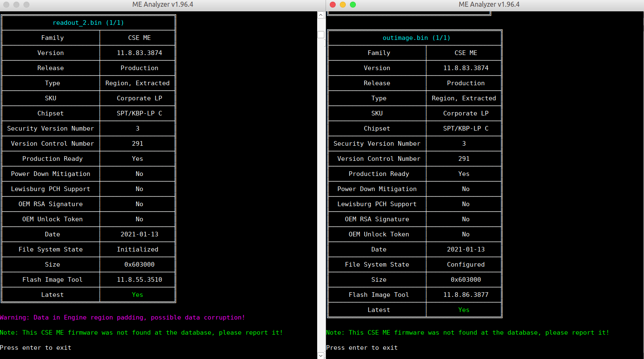This screenshot has width=644, height=359.
Task: Click Region, Extracted in readout_2.bin table
Action: pos(137,83)
